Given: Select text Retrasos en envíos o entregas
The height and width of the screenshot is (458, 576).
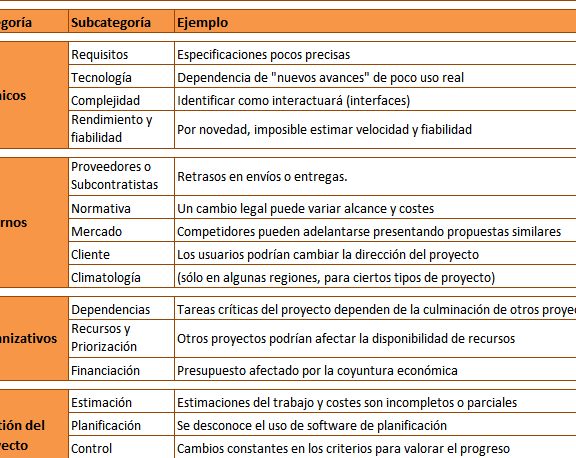Looking at the screenshot, I should coord(262,177).
